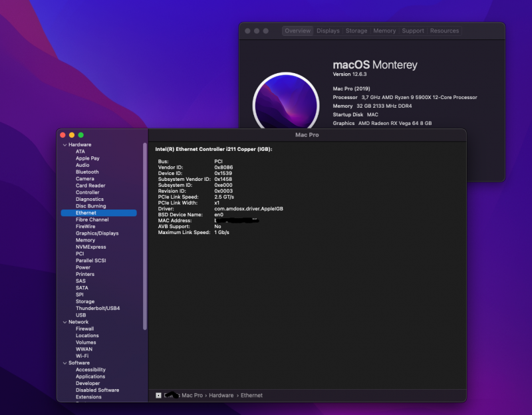Viewport: 532px width, 415px height.
Task: Go to the Resources tab
Action: tap(444, 31)
